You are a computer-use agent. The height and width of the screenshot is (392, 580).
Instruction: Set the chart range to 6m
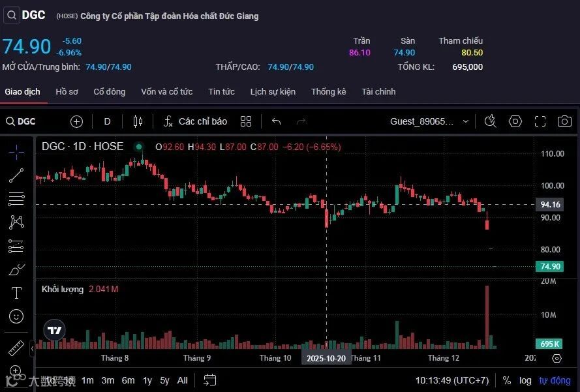[x=128, y=380]
